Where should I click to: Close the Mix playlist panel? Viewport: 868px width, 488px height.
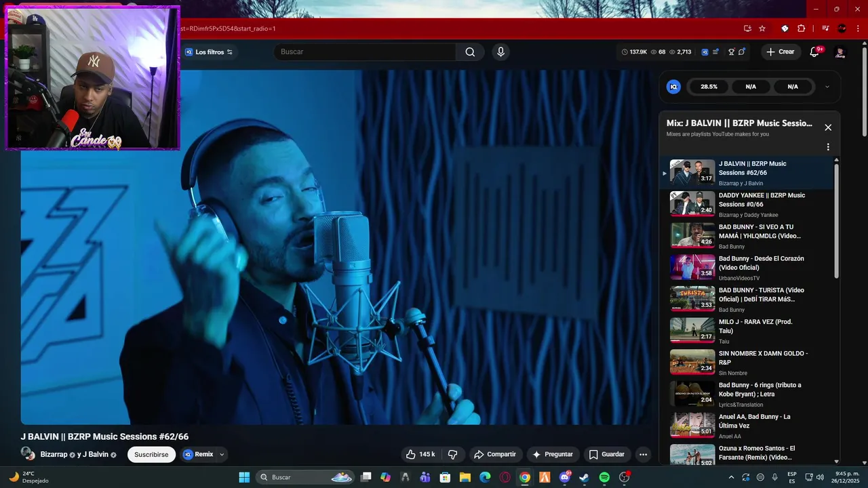point(828,127)
